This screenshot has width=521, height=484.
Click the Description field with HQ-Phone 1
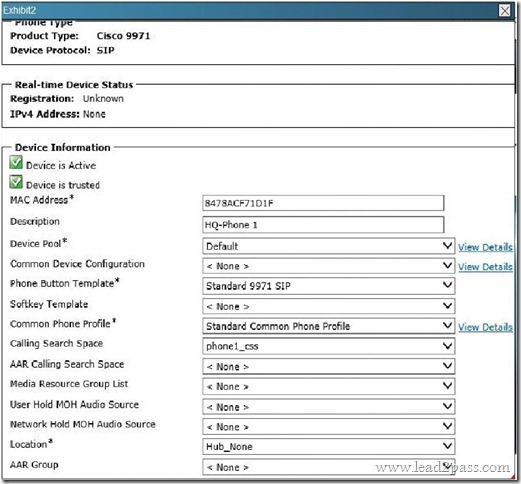[x=323, y=225]
